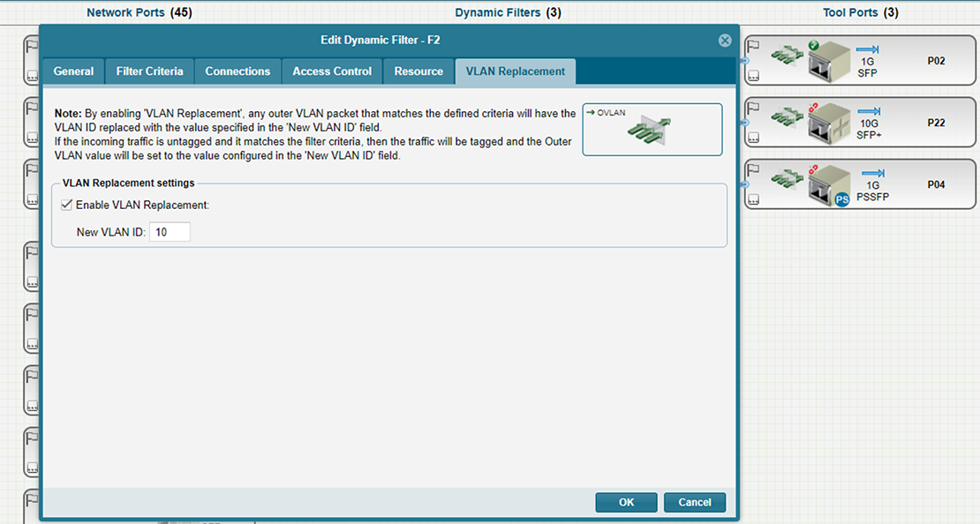The height and width of the screenshot is (524, 980).
Task: Click the OVLAN diagram icon in the note
Action: click(x=652, y=131)
